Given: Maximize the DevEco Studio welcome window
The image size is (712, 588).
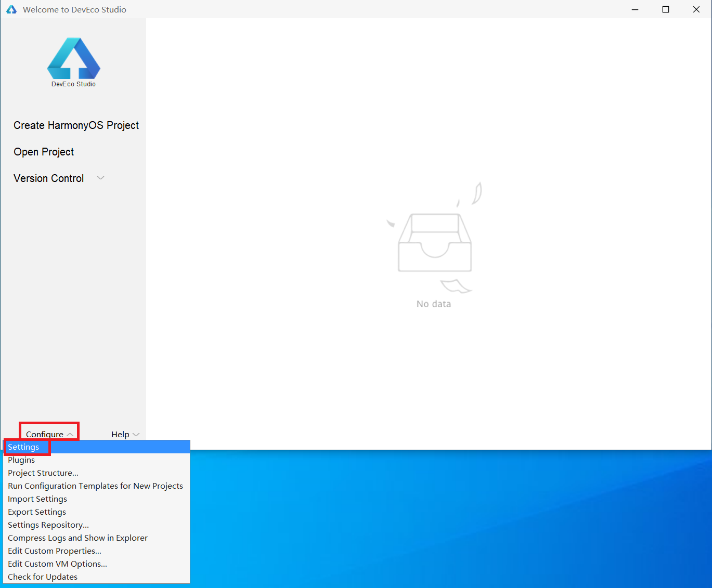Looking at the screenshot, I should 666,9.
